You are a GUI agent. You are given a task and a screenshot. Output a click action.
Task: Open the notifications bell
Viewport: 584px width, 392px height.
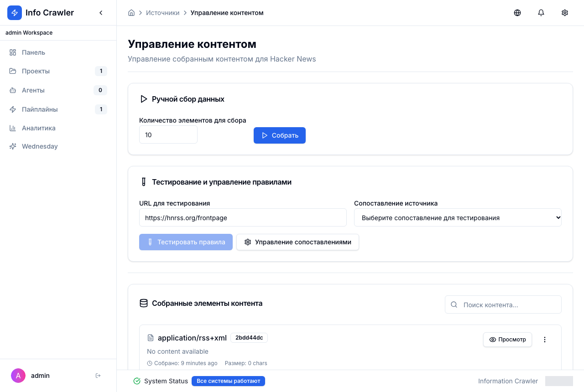click(x=541, y=13)
